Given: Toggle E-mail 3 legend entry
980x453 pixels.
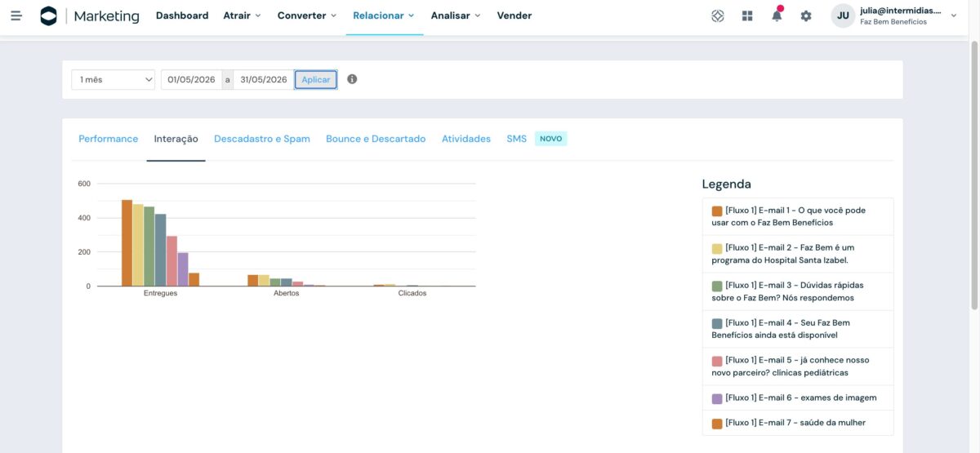Looking at the screenshot, I should pyautogui.click(x=798, y=291).
